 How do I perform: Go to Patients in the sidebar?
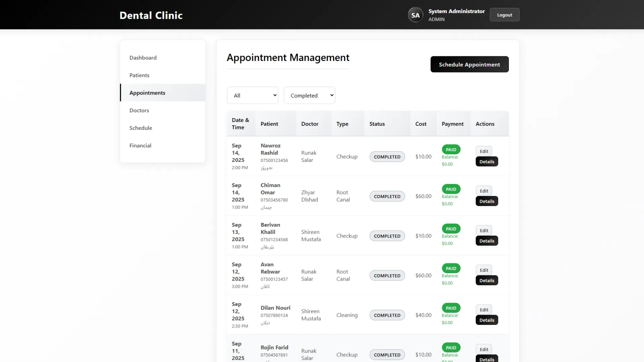163,75
